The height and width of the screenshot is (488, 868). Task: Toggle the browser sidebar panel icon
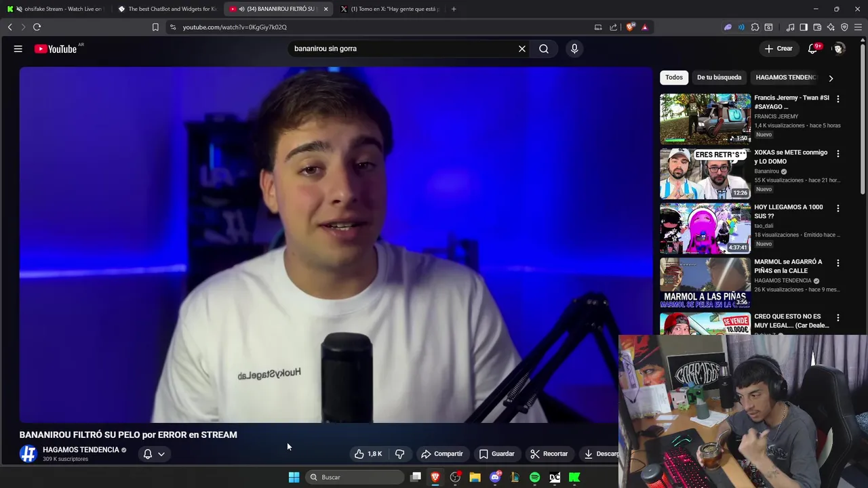[x=804, y=27]
